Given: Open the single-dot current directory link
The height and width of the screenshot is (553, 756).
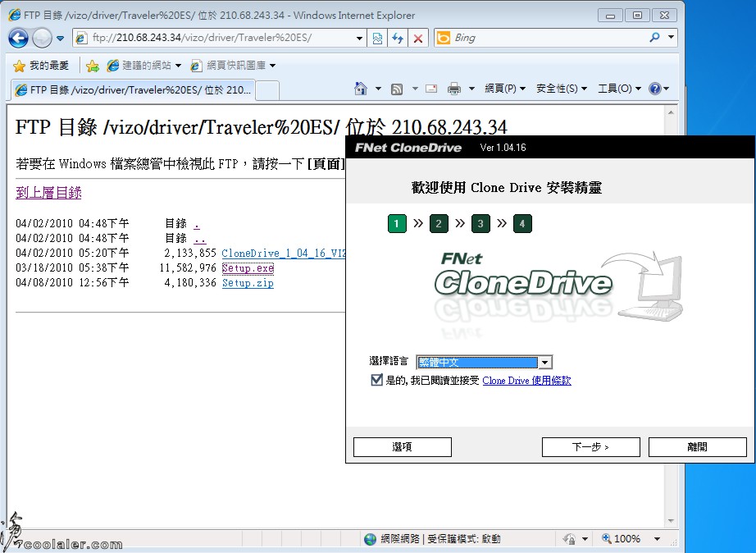Looking at the screenshot, I should (x=197, y=224).
